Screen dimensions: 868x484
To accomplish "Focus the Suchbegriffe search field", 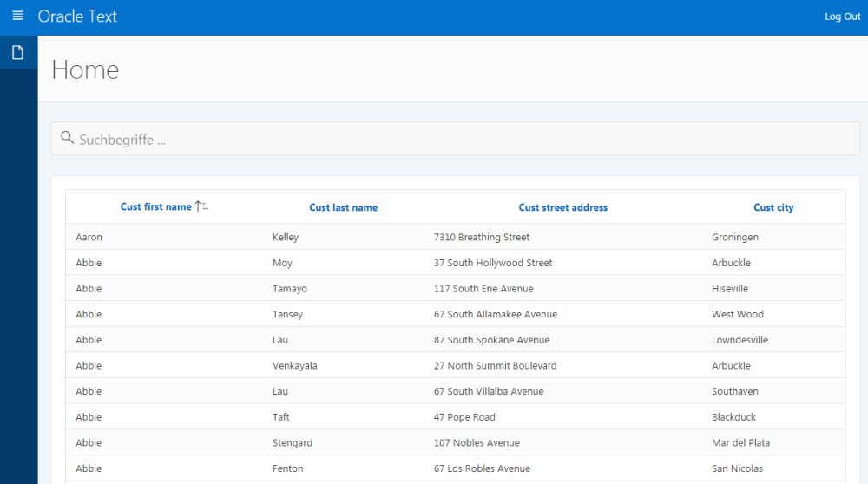I will pos(455,138).
